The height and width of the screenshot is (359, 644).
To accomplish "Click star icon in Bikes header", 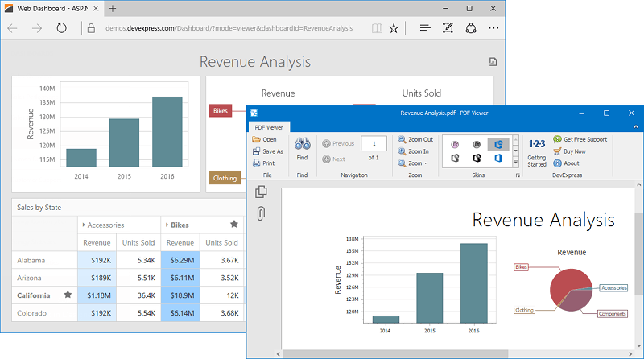I will coord(234,225).
